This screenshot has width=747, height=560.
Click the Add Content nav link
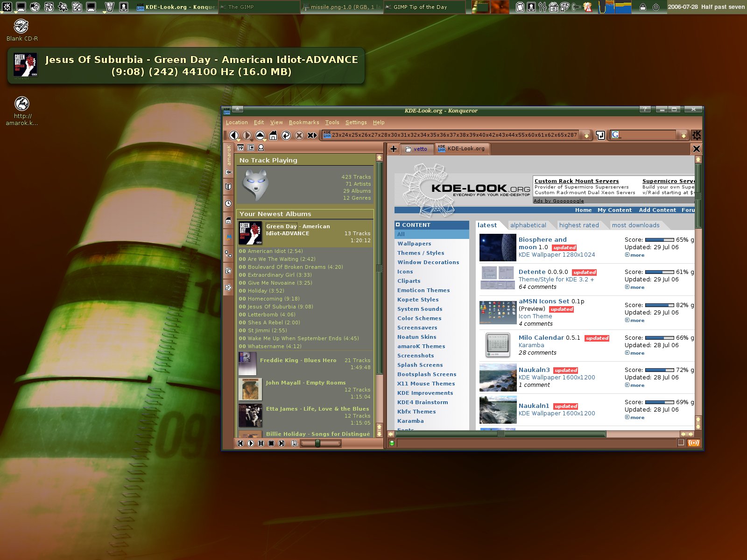tap(657, 210)
